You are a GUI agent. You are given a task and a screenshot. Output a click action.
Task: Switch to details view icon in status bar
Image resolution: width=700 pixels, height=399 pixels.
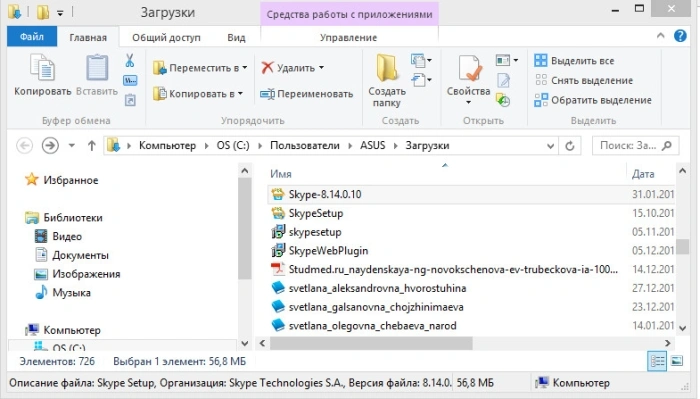point(657,361)
